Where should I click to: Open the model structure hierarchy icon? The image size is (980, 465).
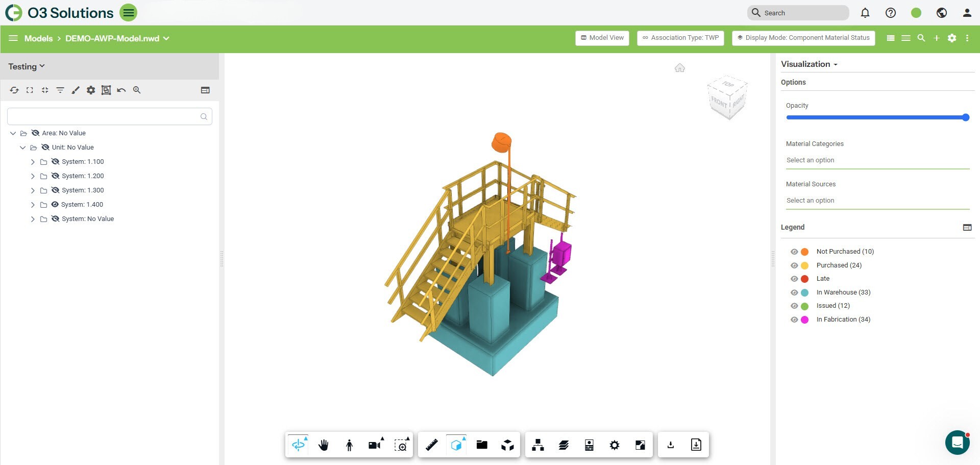pos(537,445)
